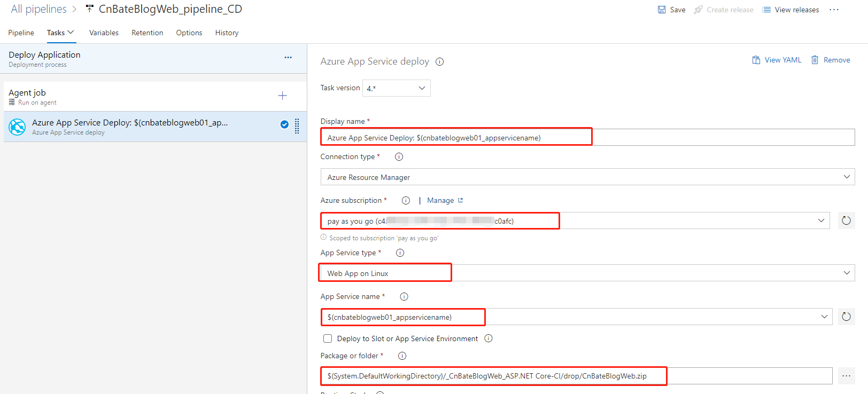Image resolution: width=868 pixels, height=394 pixels.
Task: Show info for Azure App Service deploy title
Action: coord(439,61)
